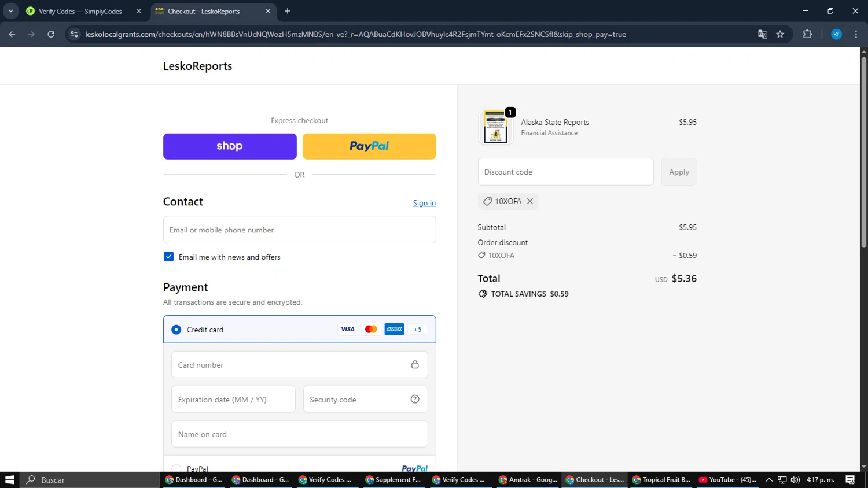Uncheck Email me with news and offers
The height and width of the screenshot is (488, 868).
[168, 257]
